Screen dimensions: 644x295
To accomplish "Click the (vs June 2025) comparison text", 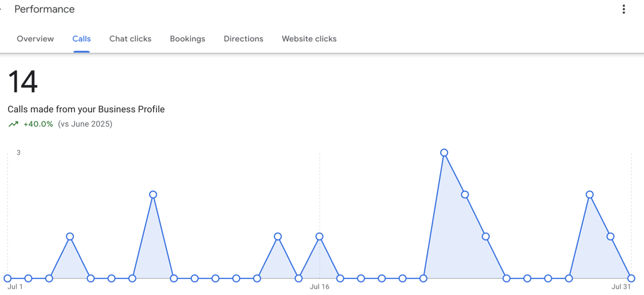I will coord(85,124).
